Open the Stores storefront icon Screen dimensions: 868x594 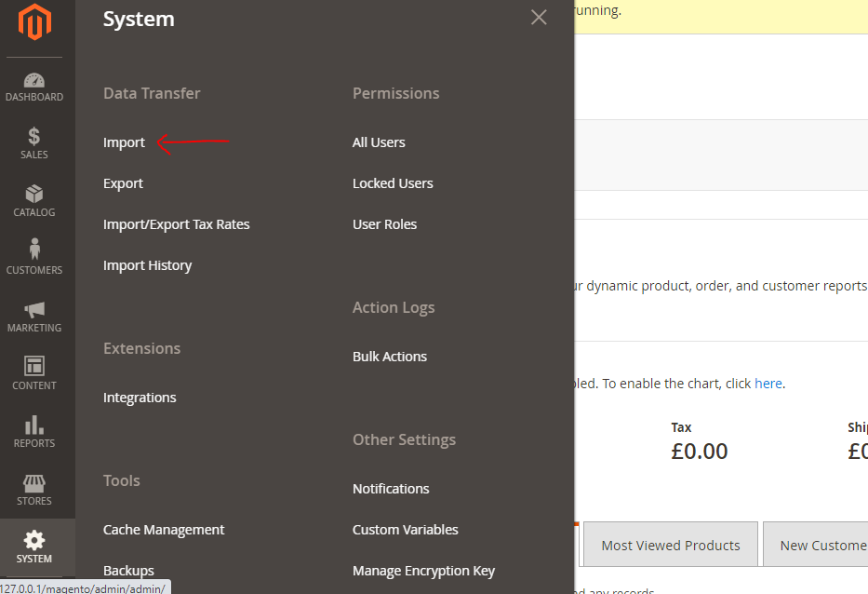tap(34, 483)
